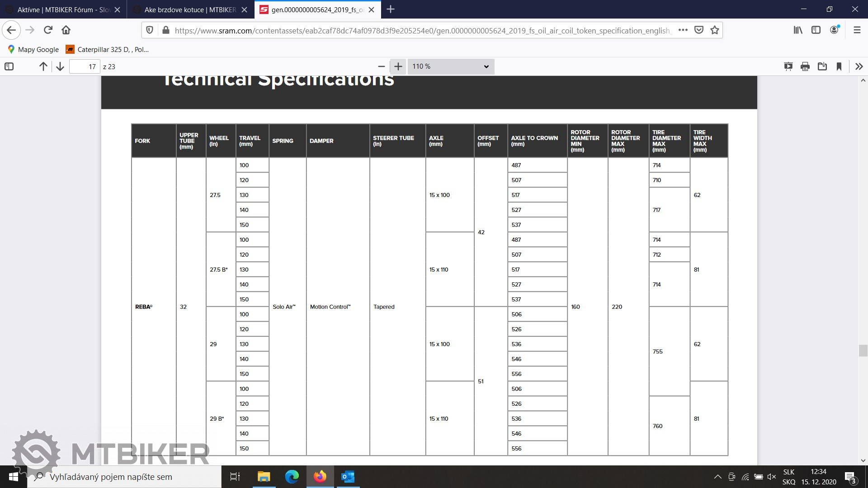Switch to Aktívne MTBIKER Fórum tab
The height and width of the screenshot is (488, 868).
point(63,9)
